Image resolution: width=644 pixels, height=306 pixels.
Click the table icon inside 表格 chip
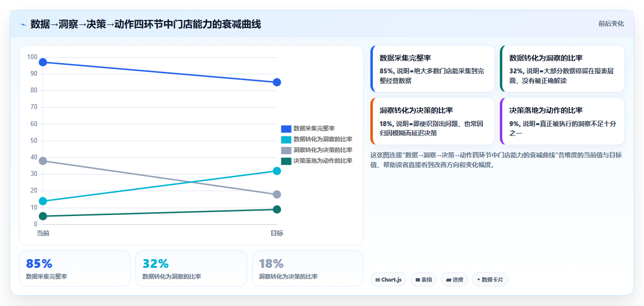[418, 280]
